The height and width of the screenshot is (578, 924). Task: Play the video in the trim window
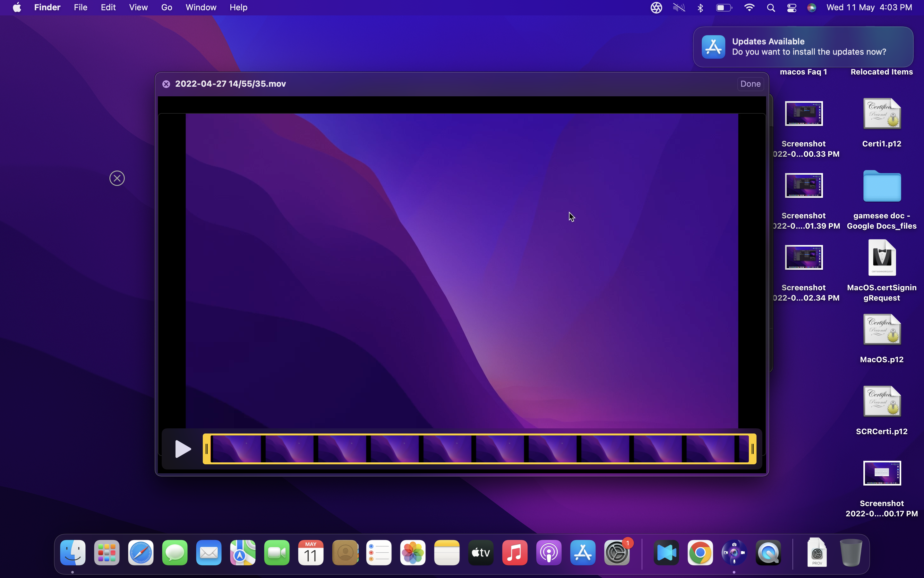point(183,449)
